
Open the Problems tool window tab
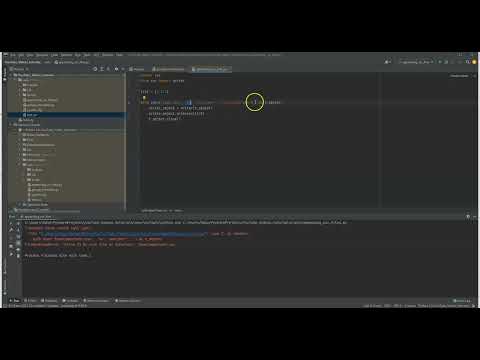click(49, 301)
